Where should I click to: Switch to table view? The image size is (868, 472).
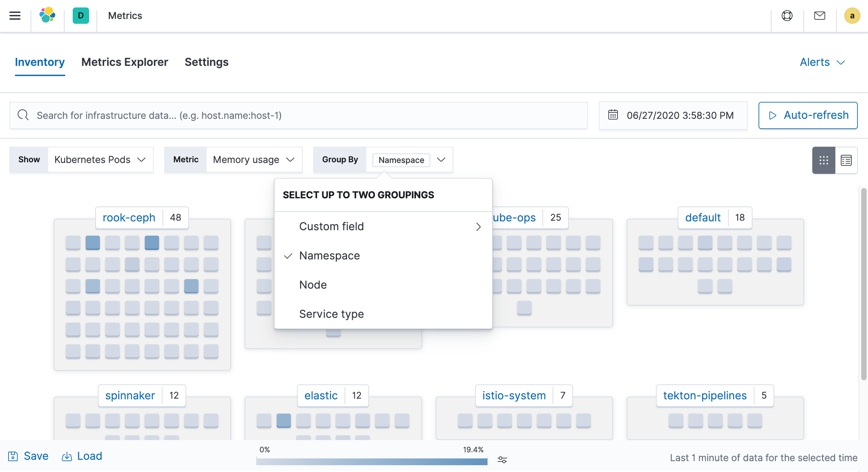pos(846,160)
